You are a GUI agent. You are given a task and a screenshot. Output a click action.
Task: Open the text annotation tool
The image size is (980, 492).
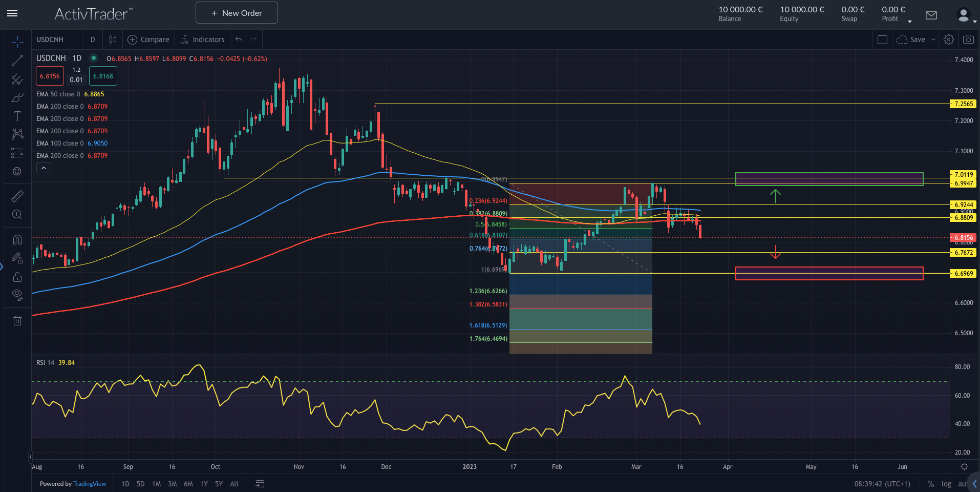17,116
